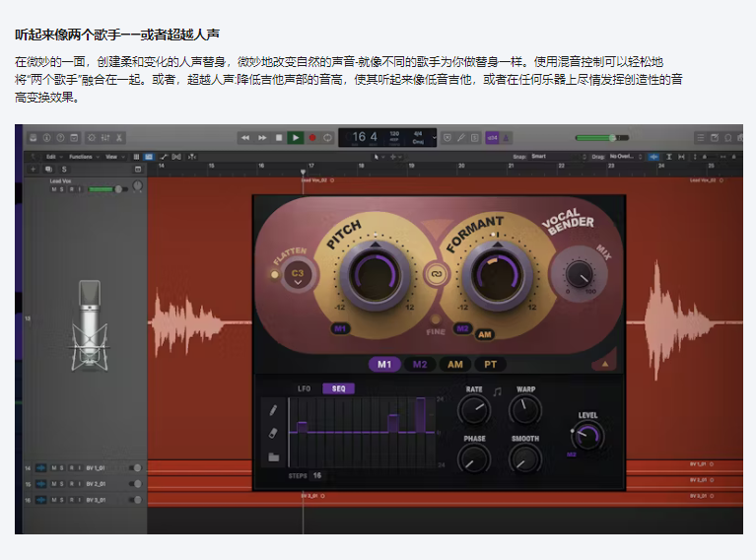Open the Note Pad icon
The height and width of the screenshot is (560, 756).
[715, 138]
